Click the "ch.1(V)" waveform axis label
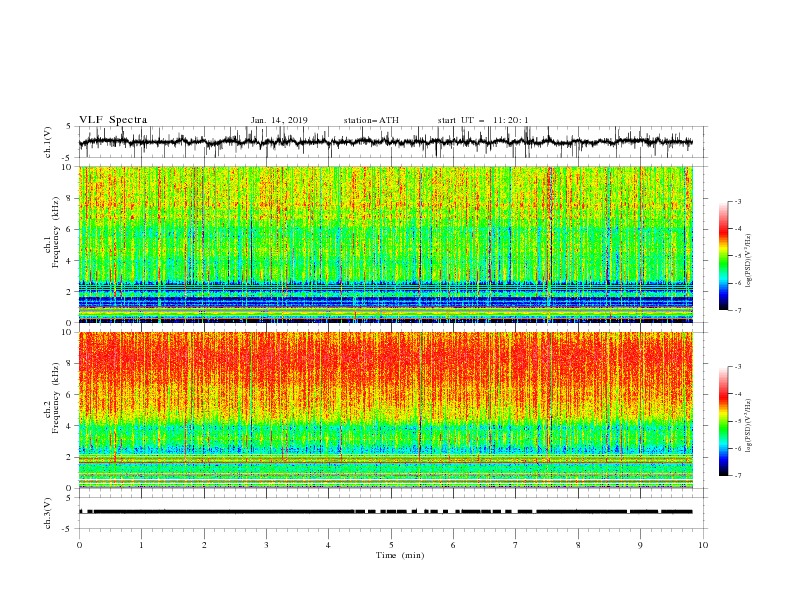Viewport: 792px width, 612px height. (48, 142)
